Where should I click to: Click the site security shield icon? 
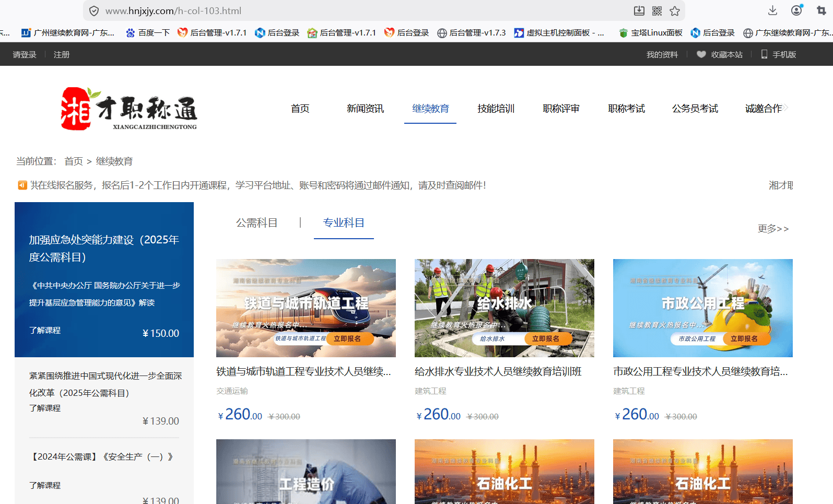point(94,11)
